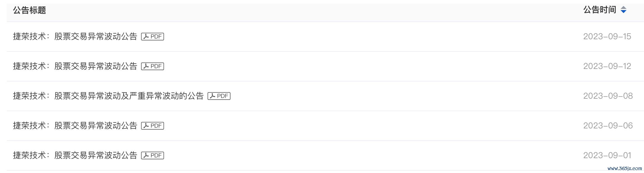Select the 2023-09-06 date cell
This screenshot has height=173, width=644.
point(608,126)
